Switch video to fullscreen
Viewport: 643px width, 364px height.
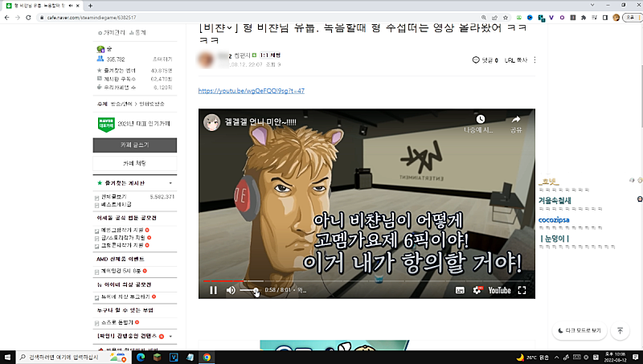coord(522,290)
